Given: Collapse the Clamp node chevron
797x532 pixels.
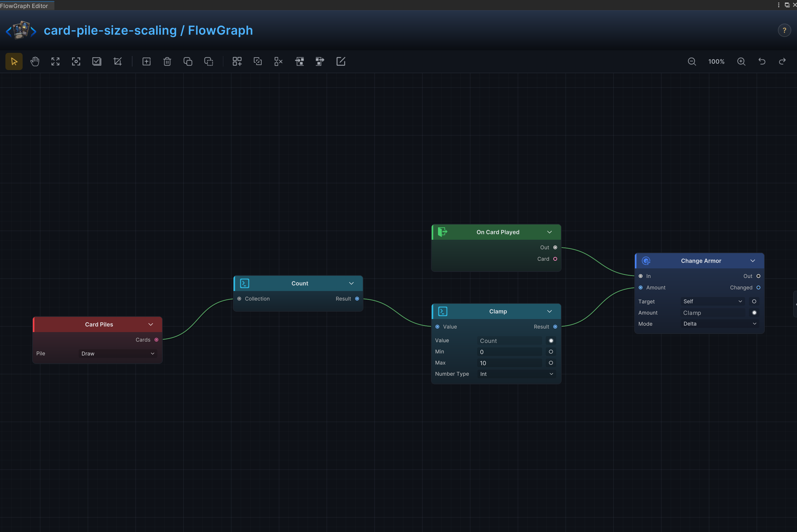Looking at the screenshot, I should (x=549, y=311).
